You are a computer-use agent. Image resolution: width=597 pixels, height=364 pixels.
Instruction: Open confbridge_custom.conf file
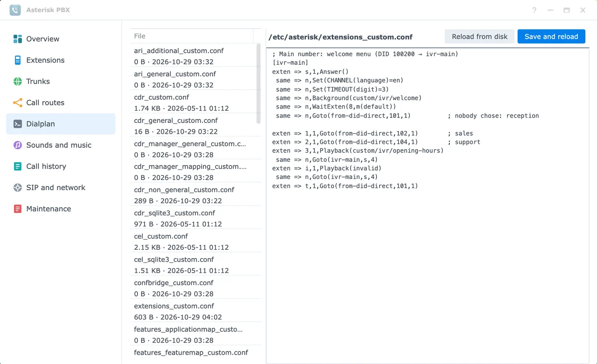pyautogui.click(x=195, y=288)
